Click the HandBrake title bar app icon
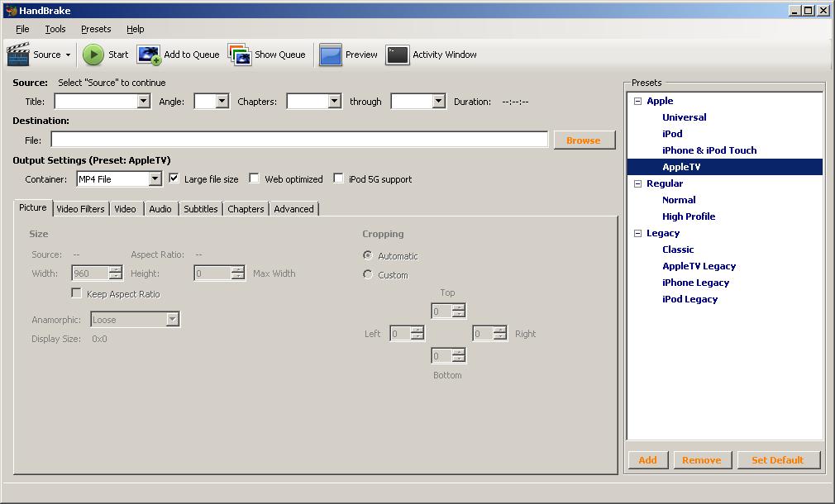This screenshot has height=504, width=835. (11, 10)
